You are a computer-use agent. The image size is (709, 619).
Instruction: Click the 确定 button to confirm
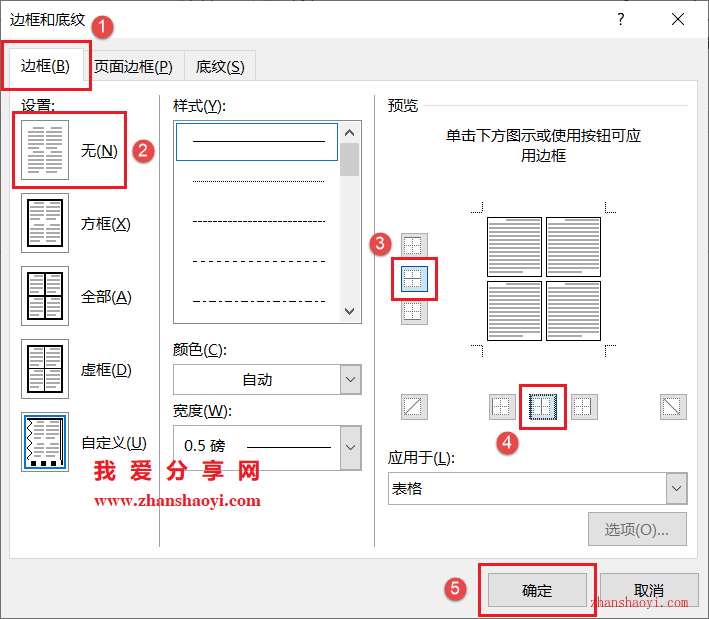coord(537,590)
